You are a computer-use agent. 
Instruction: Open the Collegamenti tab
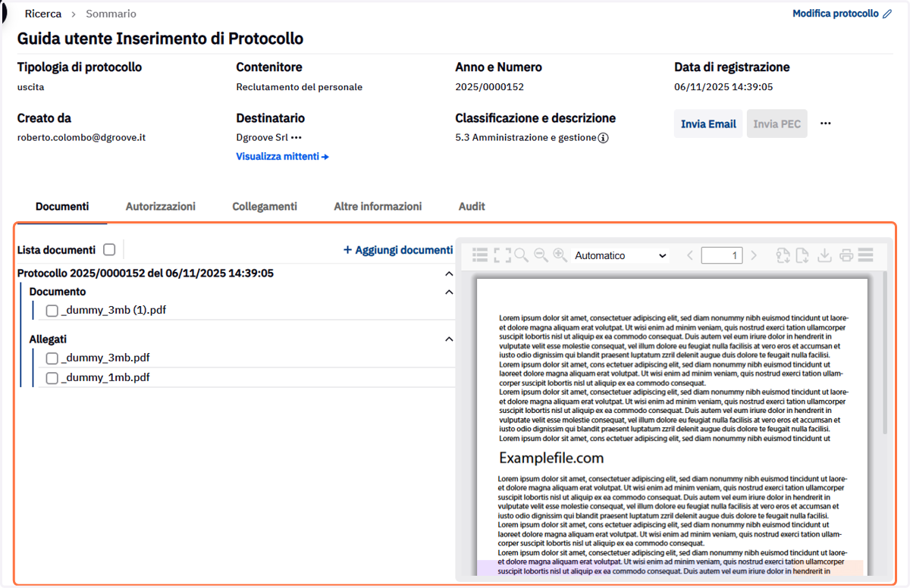(x=265, y=206)
